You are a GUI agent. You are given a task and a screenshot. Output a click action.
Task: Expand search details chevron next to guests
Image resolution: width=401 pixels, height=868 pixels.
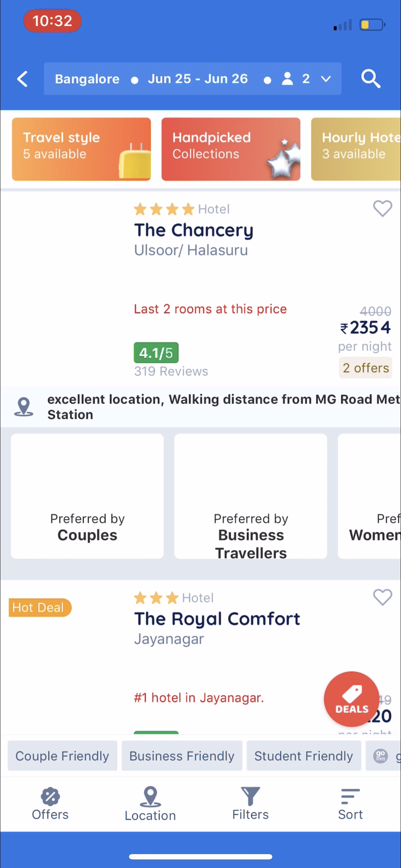pos(326,79)
